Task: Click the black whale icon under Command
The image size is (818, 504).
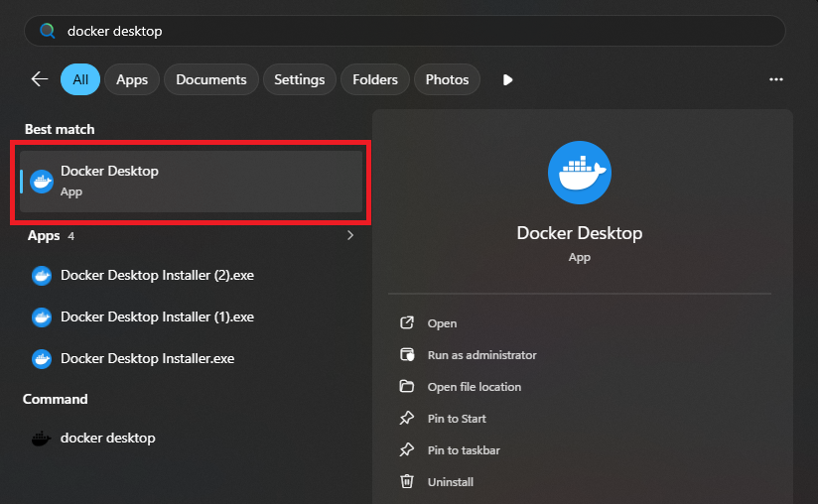Action: pyautogui.click(x=42, y=439)
